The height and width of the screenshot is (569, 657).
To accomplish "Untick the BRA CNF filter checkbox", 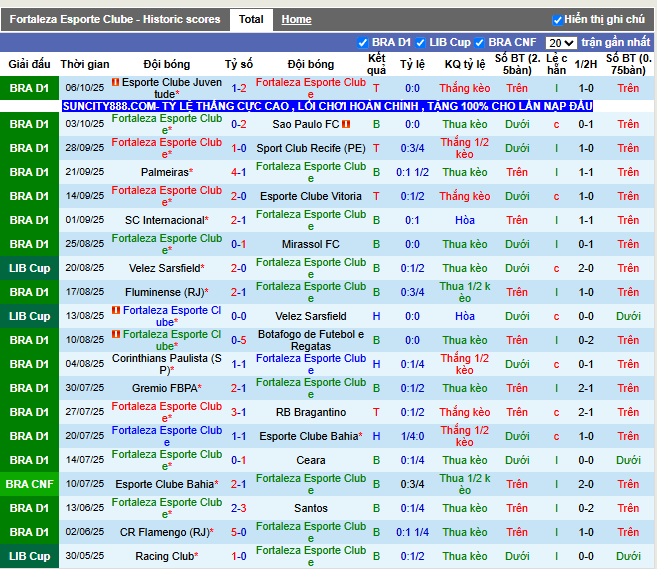I will tap(479, 43).
